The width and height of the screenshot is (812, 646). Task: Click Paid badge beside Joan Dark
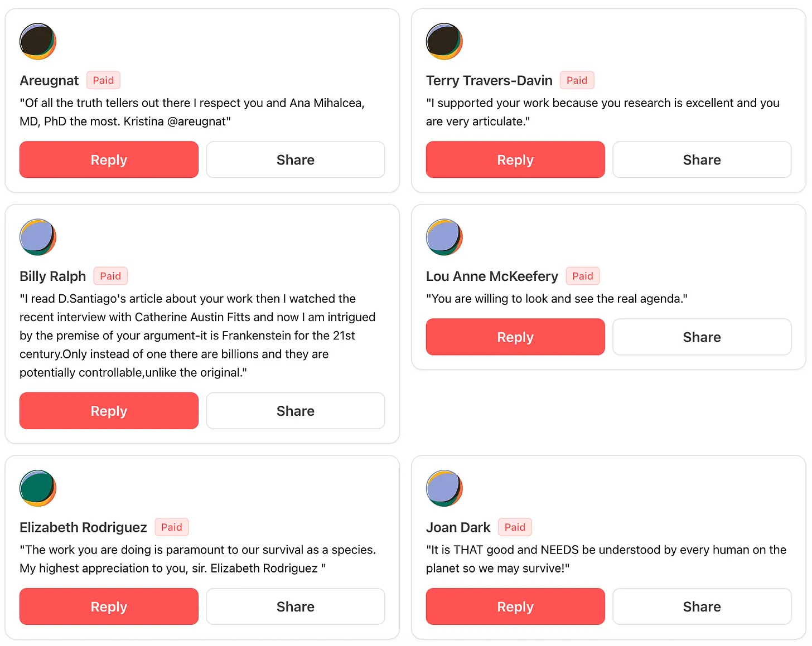(x=515, y=527)
